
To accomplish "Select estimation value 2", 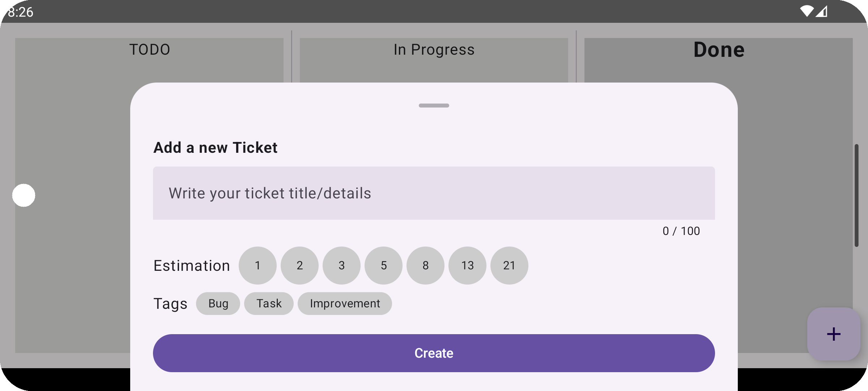I will coord(299,265).
